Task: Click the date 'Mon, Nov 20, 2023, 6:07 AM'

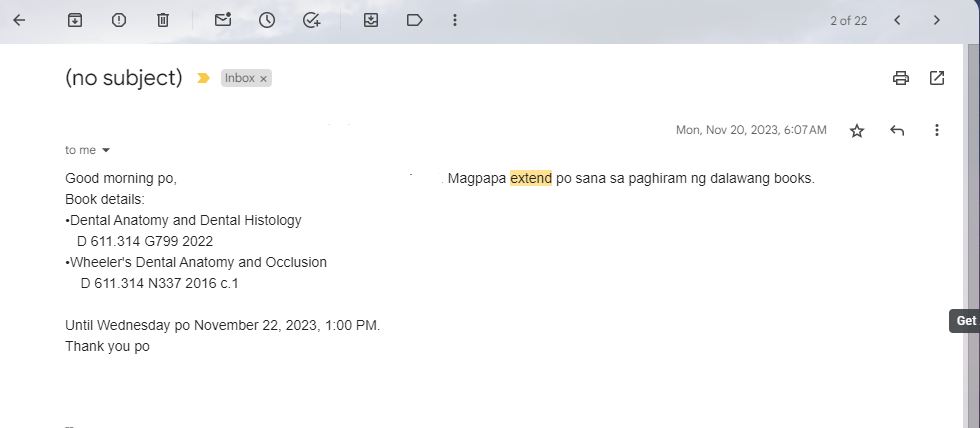Action: click(751, 130)
